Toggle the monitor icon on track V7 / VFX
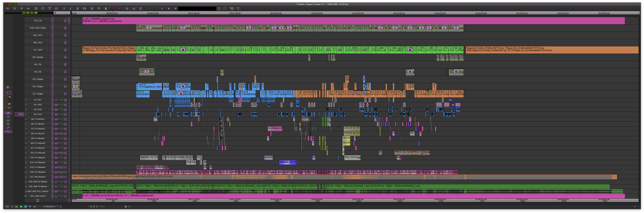Viewport: 644px width, 213px height. tap(65, 50)
